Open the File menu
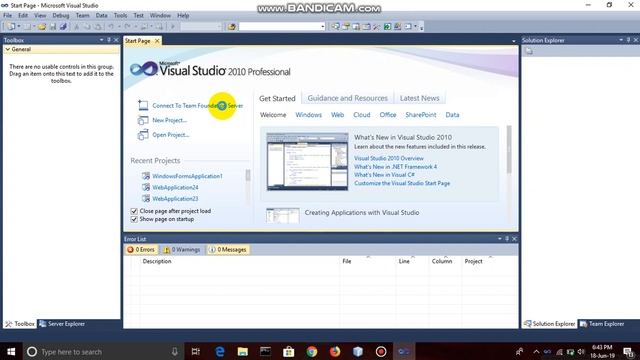 [7, 16]
